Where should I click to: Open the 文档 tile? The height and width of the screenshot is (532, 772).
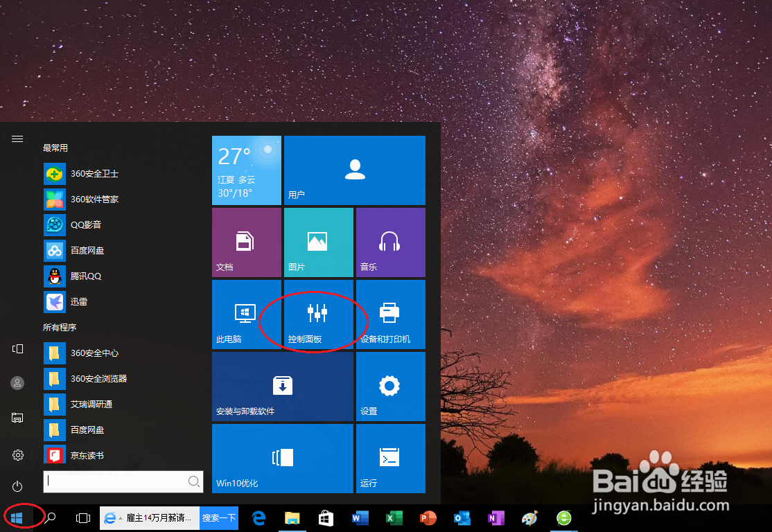[x=247, y=242]
